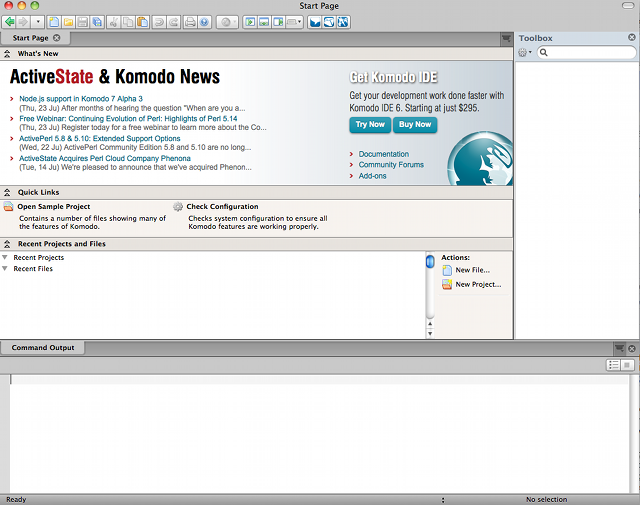Click the Cut scissors icon
The image size is (640, 505).
click(113, 22)
